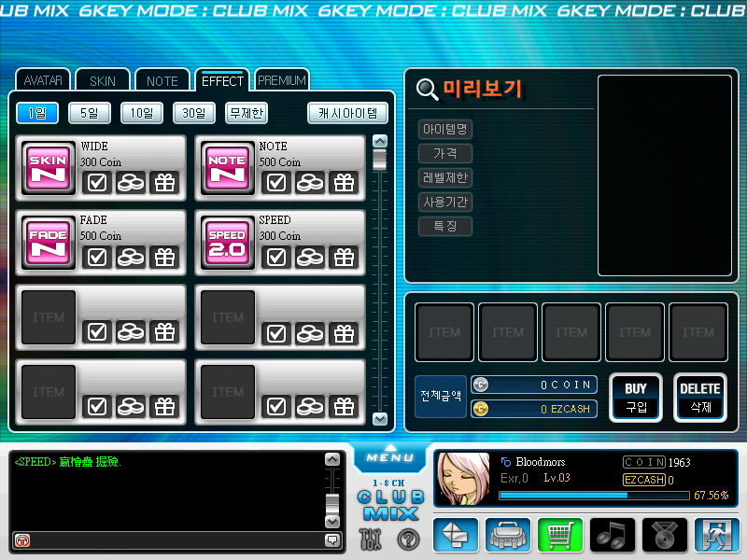Expand the MENU tab at bottom center
Image resolution: width=747 pixels, height=560 pixels.
tap(389, 458)
